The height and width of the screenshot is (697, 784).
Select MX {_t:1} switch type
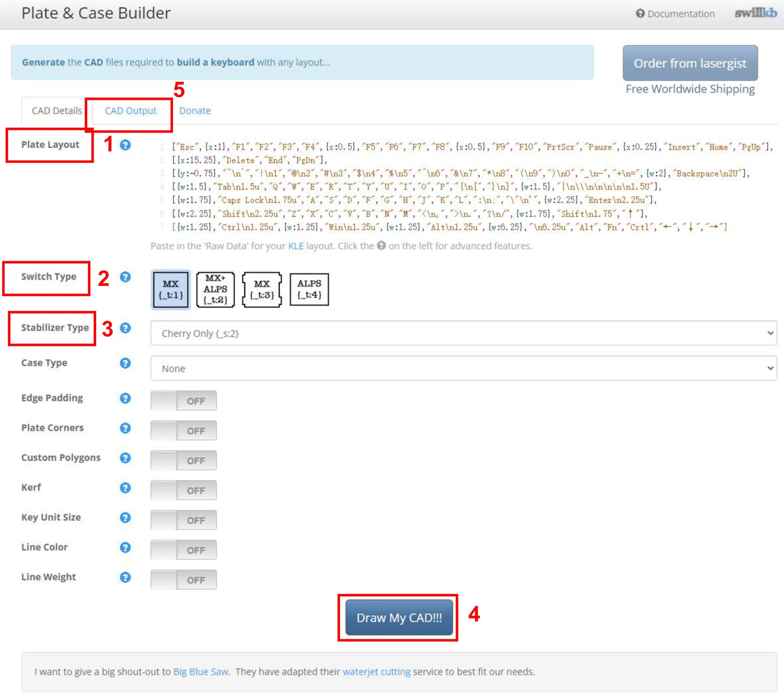(x=171, y=290)
